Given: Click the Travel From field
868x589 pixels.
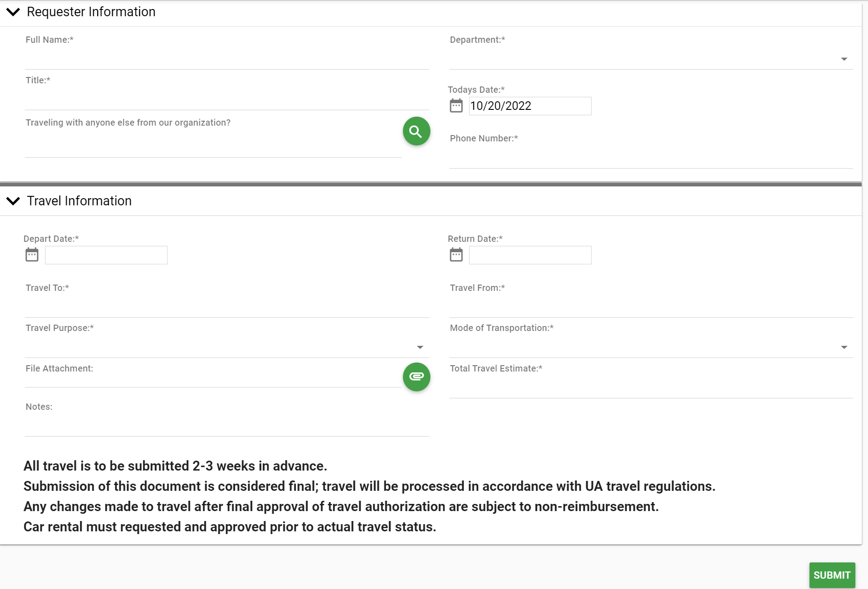Looking at the screenshot, I should (x=651, y=307).
